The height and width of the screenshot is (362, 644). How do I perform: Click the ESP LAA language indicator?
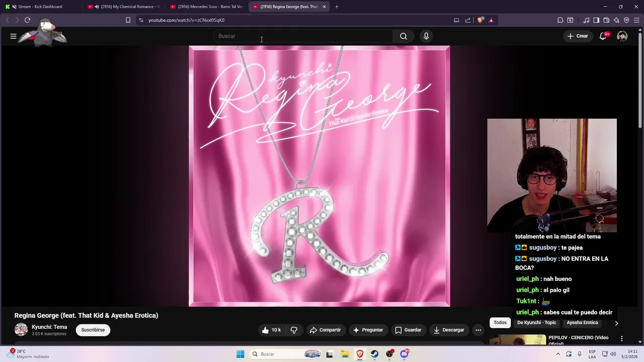coord(593,354)
